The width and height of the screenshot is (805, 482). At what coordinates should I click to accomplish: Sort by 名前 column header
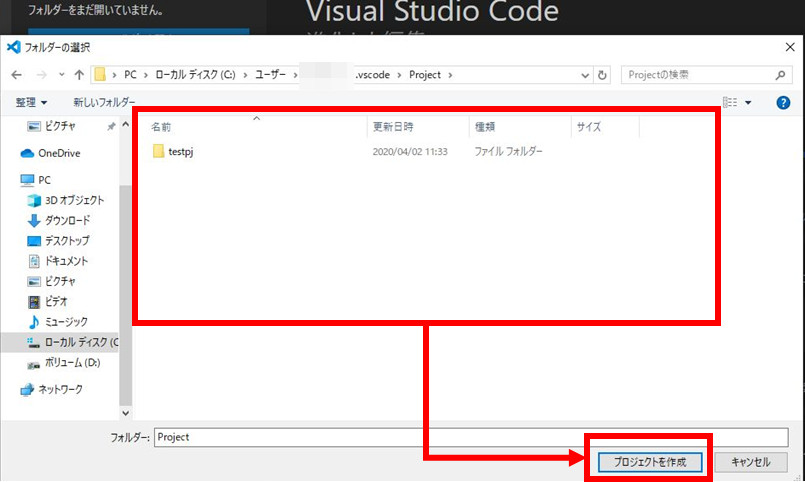tap(161, 127)
